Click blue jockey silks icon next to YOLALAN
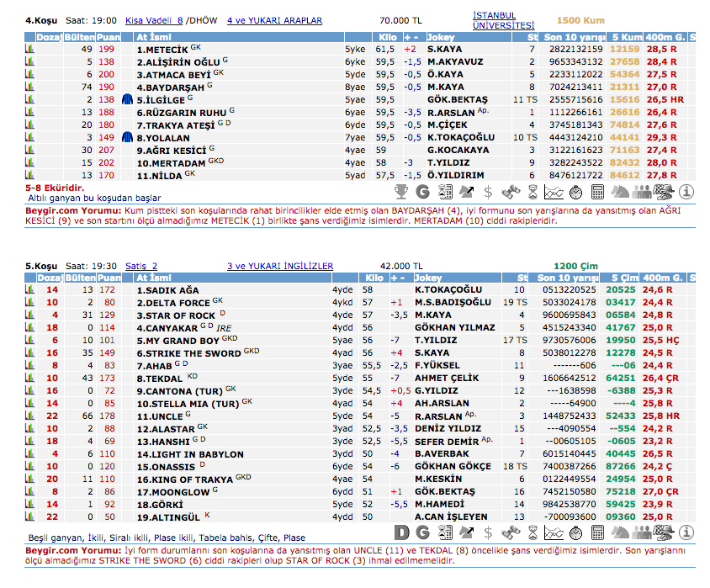 point(128,137)
